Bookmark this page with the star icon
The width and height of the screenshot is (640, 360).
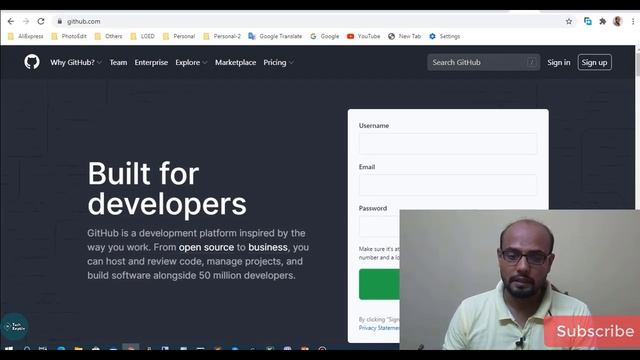tap(569, 21)
